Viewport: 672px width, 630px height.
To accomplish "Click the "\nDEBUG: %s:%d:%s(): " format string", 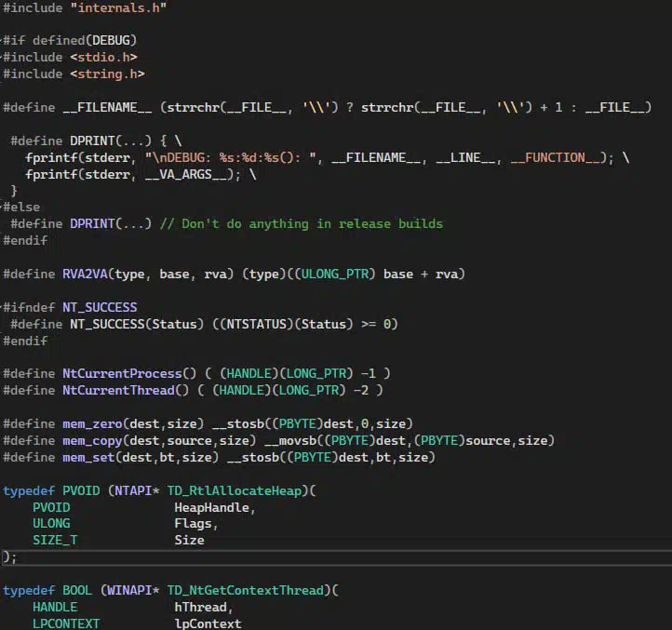I will coord(231,157).
